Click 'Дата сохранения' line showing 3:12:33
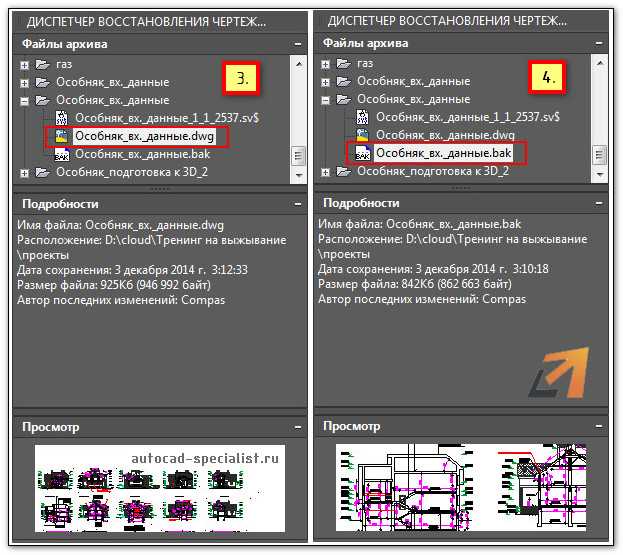This screenshot has height=555, width=623. coord(132,270)
